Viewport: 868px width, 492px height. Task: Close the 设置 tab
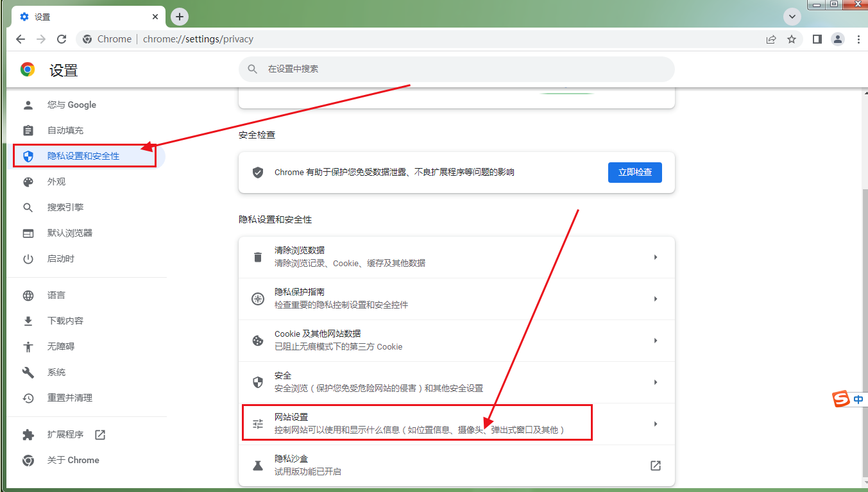point(155,17)
